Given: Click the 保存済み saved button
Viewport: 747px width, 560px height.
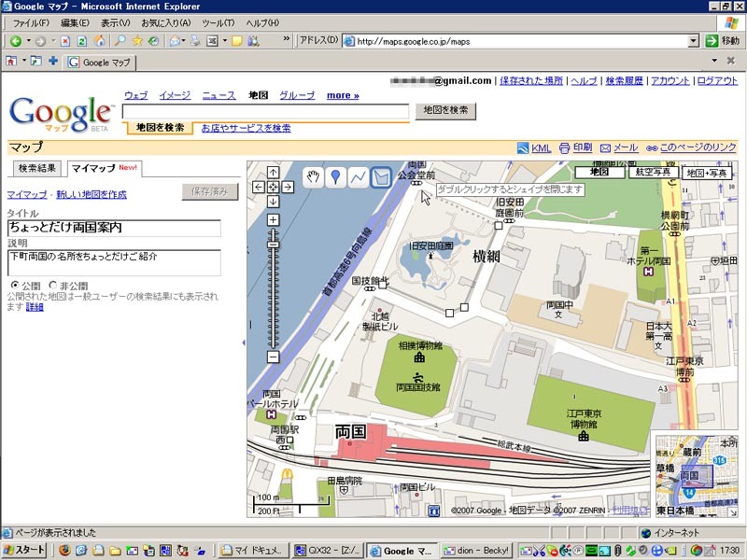Looking at the screenshot, I should point(209,192).
